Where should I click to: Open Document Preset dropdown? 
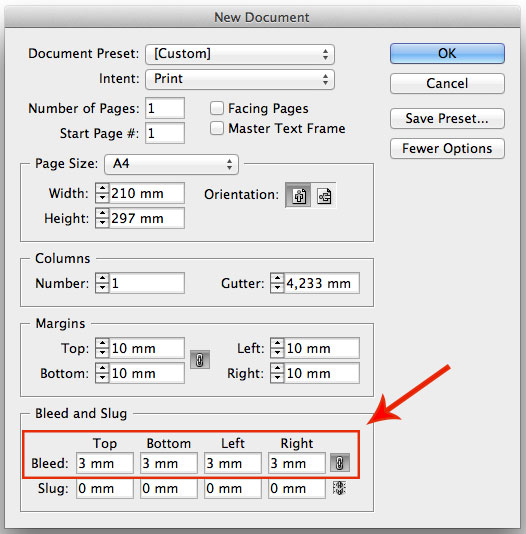point(240,54)
